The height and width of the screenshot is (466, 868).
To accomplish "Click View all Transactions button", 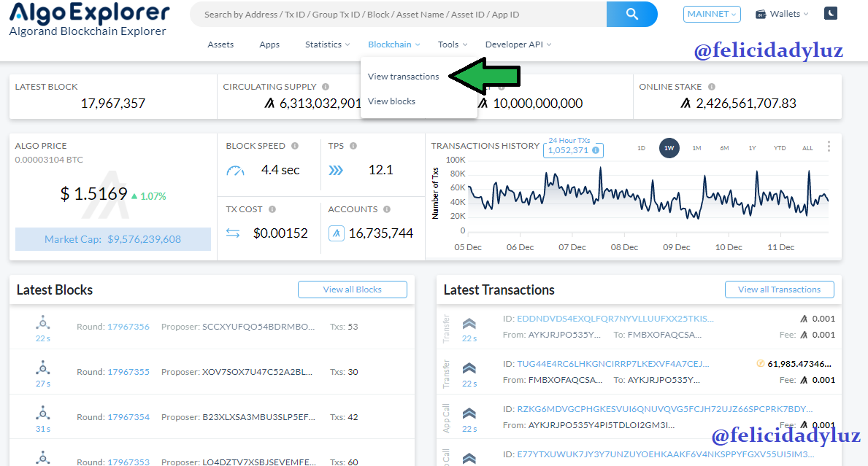I will click(779, 290).
